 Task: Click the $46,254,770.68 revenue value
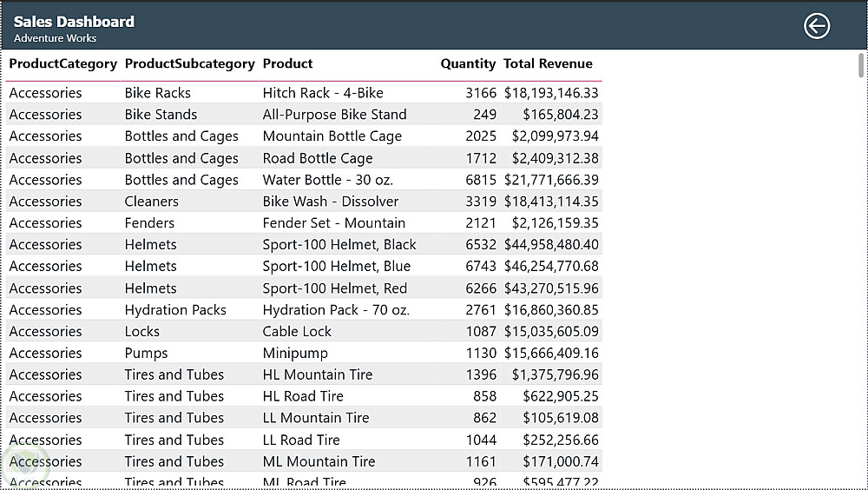click(x=551, y=267)
